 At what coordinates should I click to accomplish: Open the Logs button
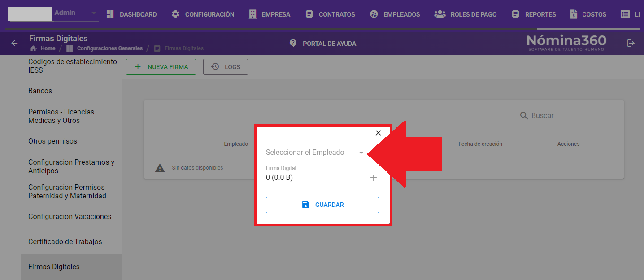tap(226, 67)
